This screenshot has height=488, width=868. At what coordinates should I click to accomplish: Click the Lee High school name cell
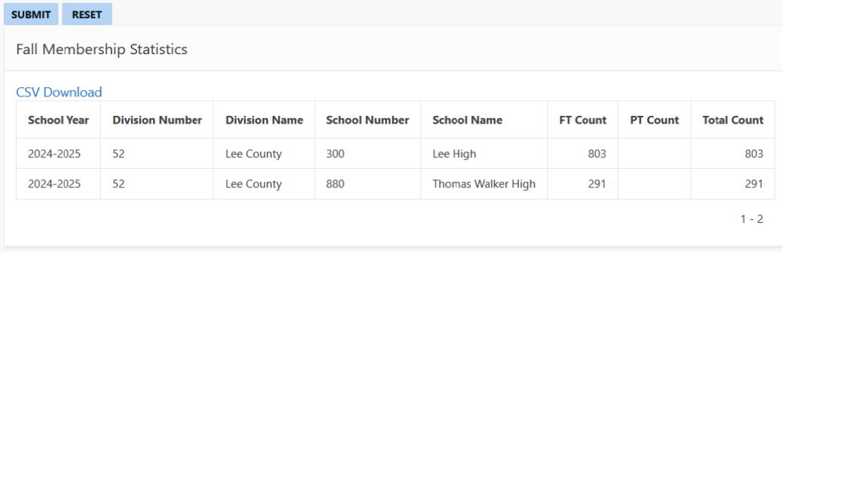coord(484,154)
